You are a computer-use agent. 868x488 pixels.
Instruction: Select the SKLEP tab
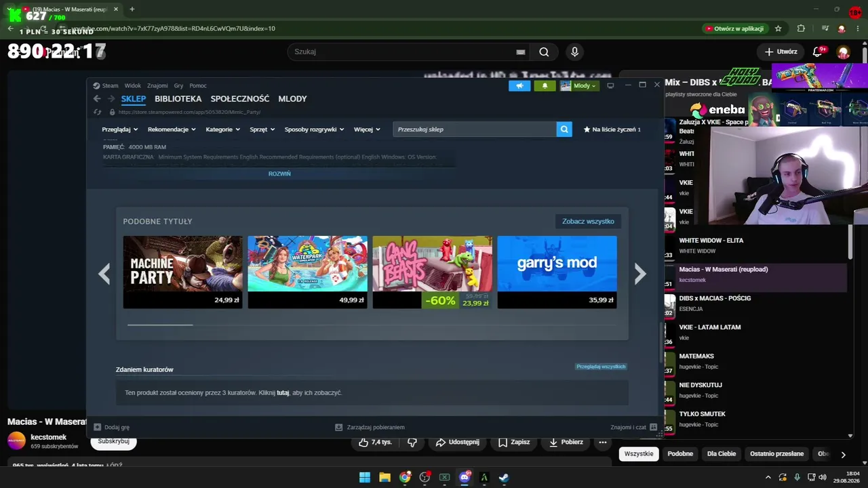(134, 99)
